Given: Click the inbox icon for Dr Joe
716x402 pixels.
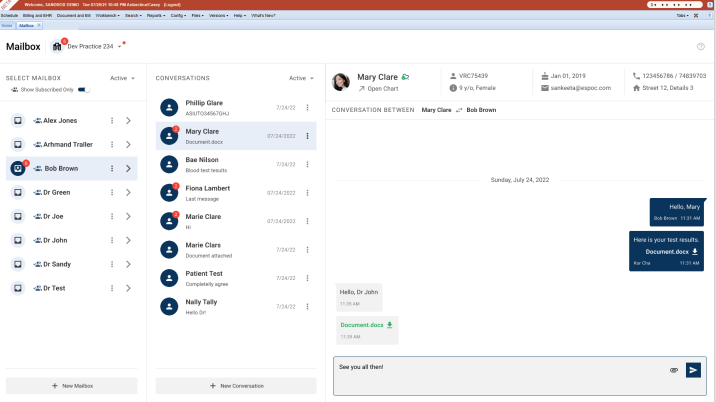Looking at the screenshot, I should click(18, 217).
